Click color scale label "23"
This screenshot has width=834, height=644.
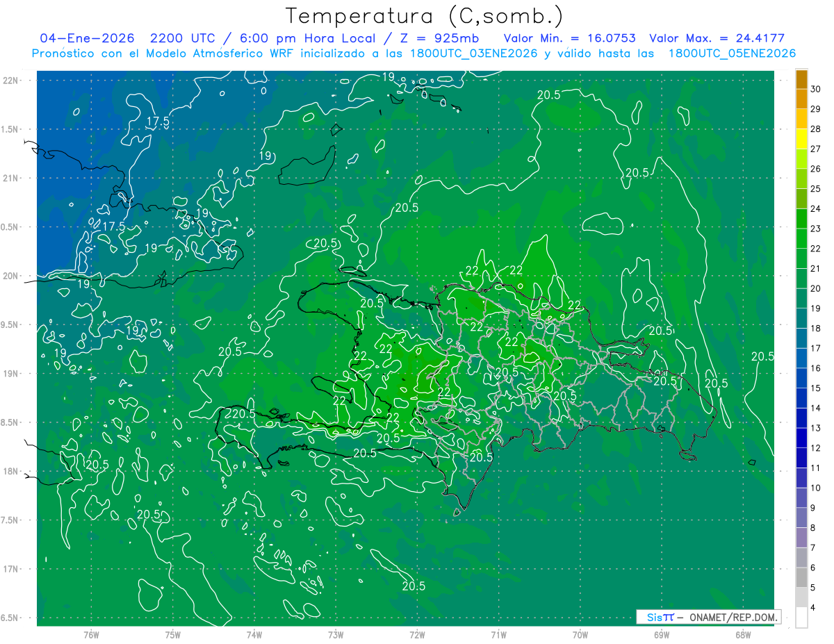click(816, 229)
